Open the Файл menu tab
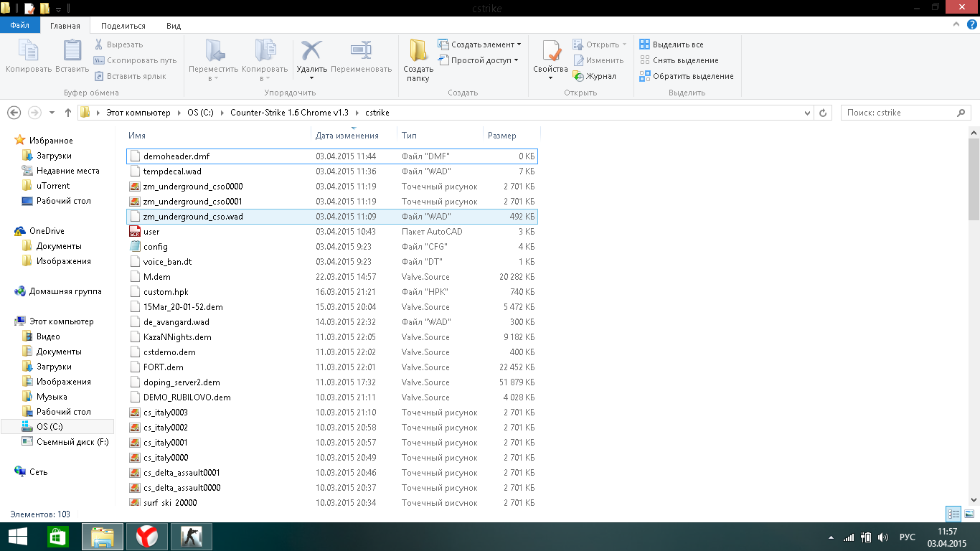This screenshot has width=980, height=551. click(19, 25)
